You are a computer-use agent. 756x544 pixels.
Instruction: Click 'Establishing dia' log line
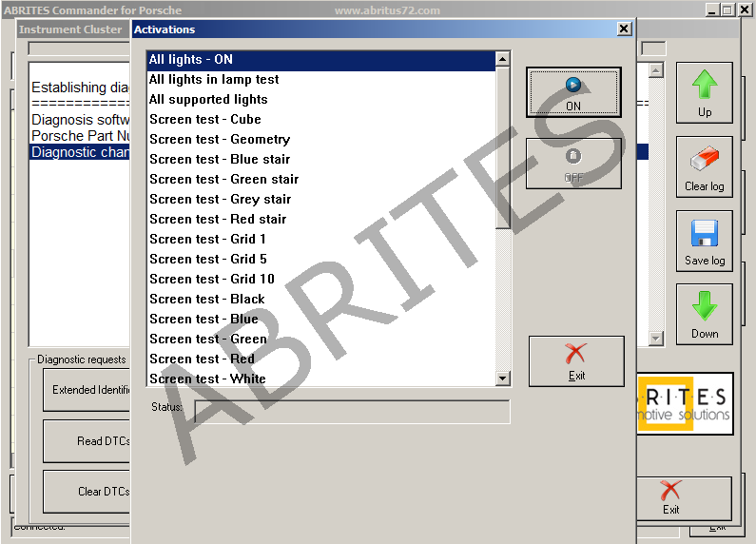(80, 87)
